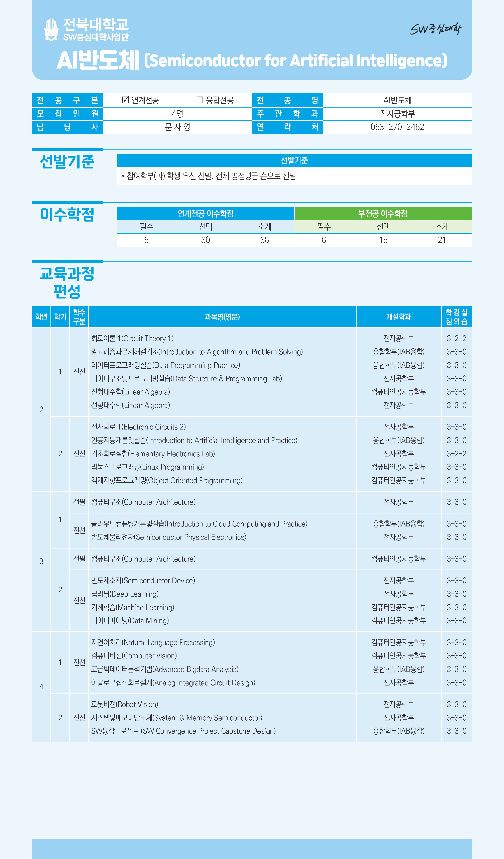Click the 전공명 value AI반도체
Viewport: 504px width, 859px height.
tap(397, 100)
